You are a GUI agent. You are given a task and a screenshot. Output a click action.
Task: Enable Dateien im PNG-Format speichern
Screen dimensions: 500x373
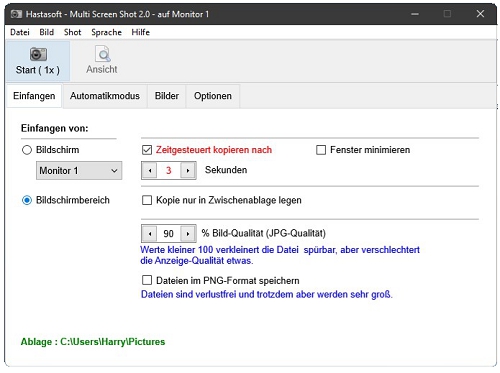tap(147, 280)
